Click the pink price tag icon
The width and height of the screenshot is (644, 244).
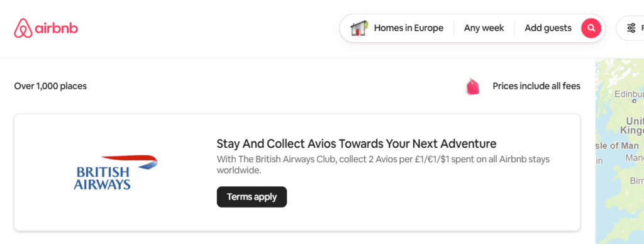(x=473, y=87)
